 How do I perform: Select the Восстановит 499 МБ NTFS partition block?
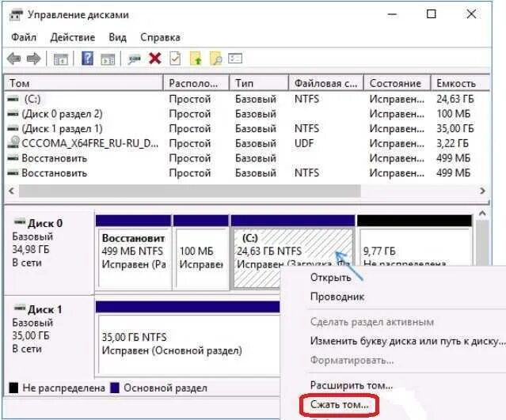(134, 252)
